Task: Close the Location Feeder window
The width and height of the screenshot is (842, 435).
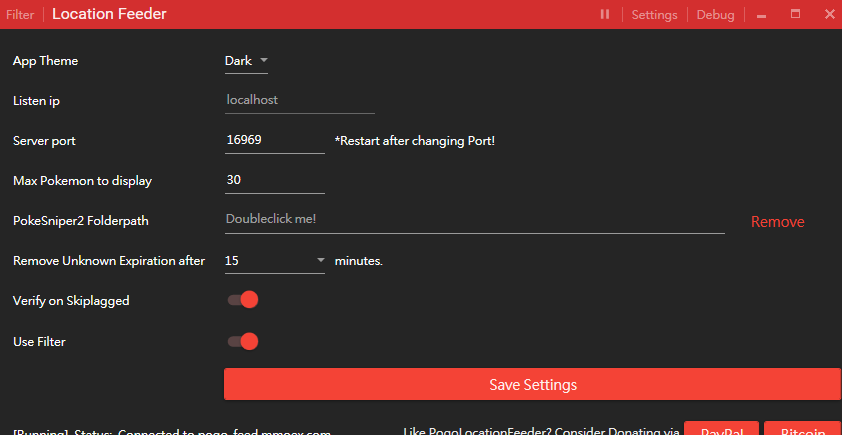Action: point(829,15)
